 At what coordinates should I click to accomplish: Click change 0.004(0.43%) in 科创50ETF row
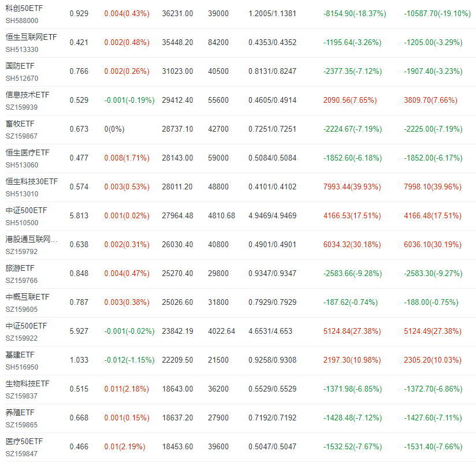click(127, 14)
